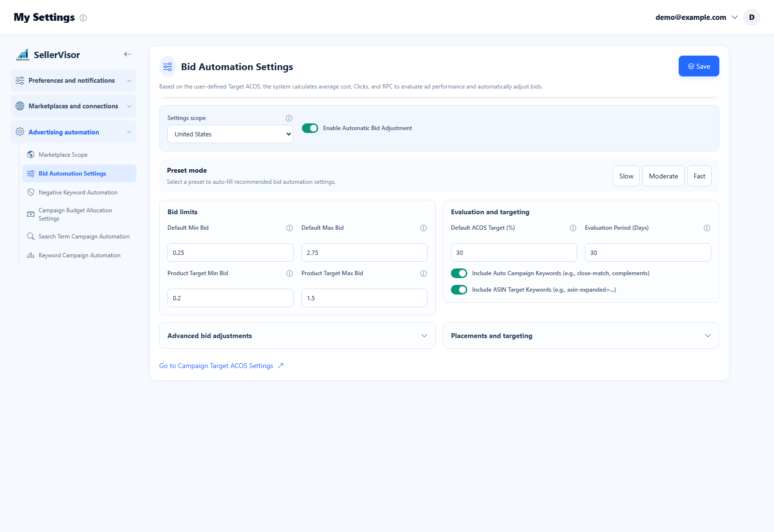Image resolution: width=774 pixels, height=532 pixels.
Task: Click the Product Target Max Bid info icon
Action: coord(424,273)
